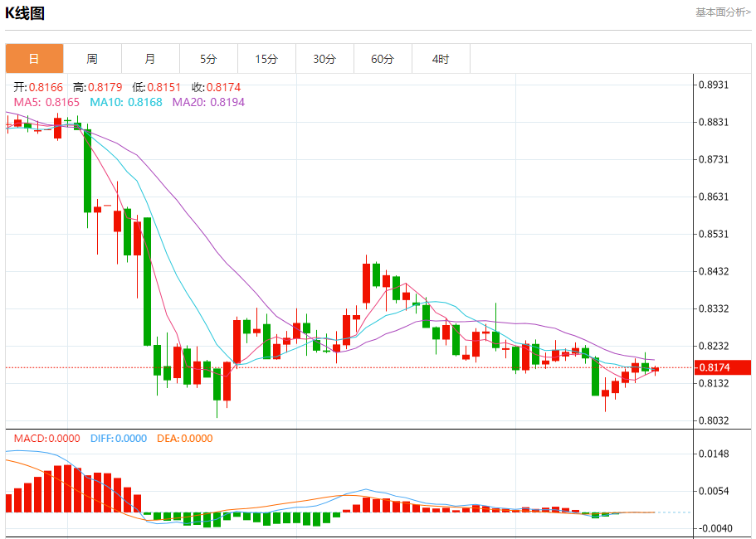Click the DEA:0.0000 label
The width and height of the screenshot is (756, 539).
[x=185, y=439]
